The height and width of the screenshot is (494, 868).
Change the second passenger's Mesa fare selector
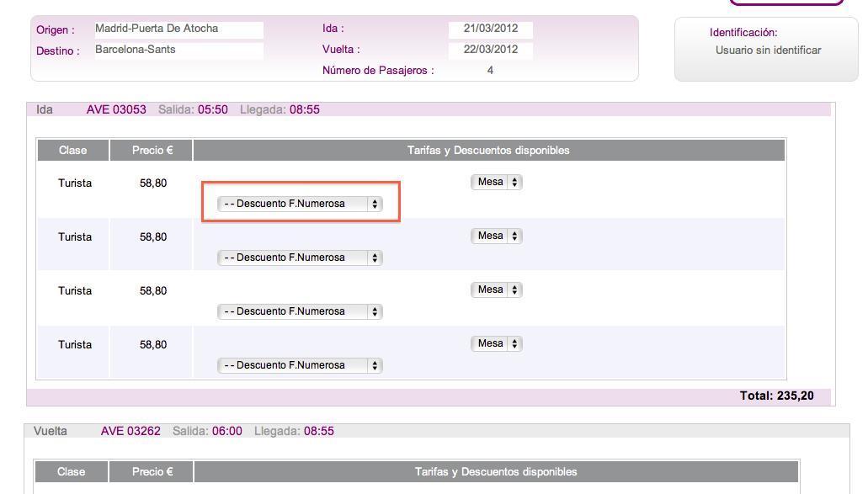point(496,236)
